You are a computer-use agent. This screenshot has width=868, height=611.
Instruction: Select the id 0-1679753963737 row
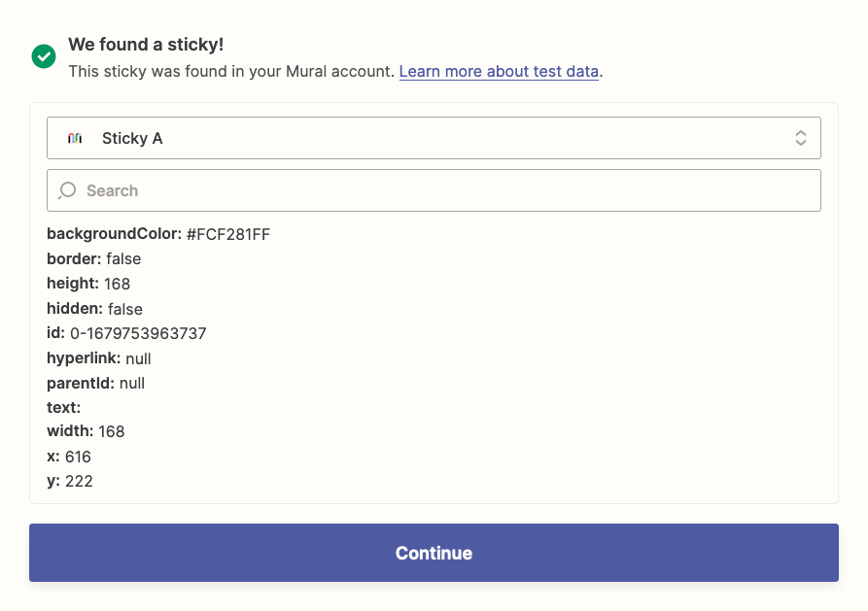[126, 333]
